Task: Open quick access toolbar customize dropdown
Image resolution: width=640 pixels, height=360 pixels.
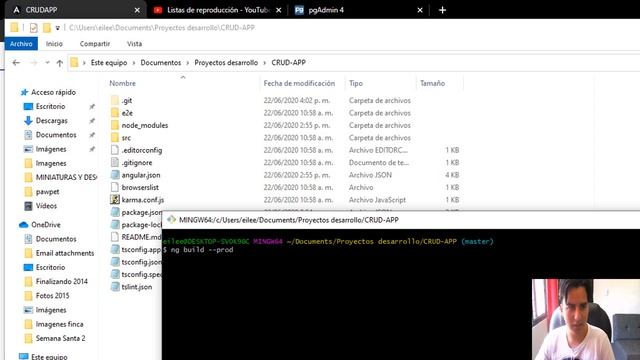Action: 58,28
